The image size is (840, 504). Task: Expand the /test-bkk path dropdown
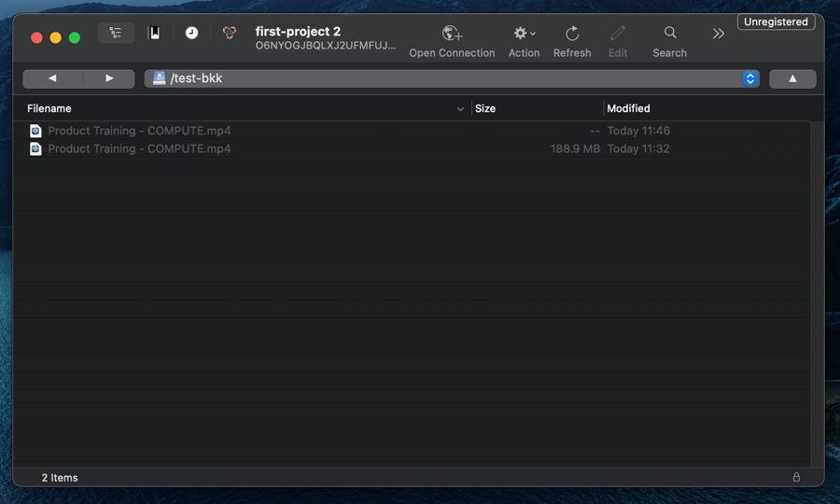coord(749,78)
